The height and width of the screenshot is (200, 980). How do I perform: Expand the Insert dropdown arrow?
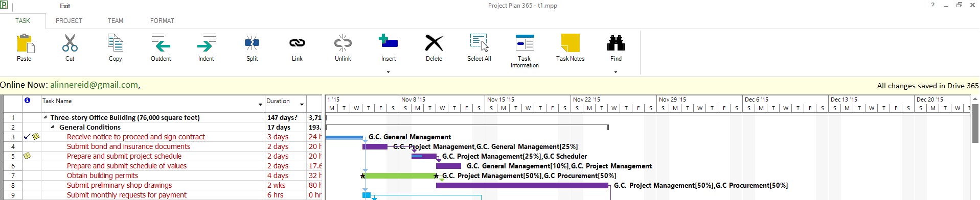tap(388, 72)
